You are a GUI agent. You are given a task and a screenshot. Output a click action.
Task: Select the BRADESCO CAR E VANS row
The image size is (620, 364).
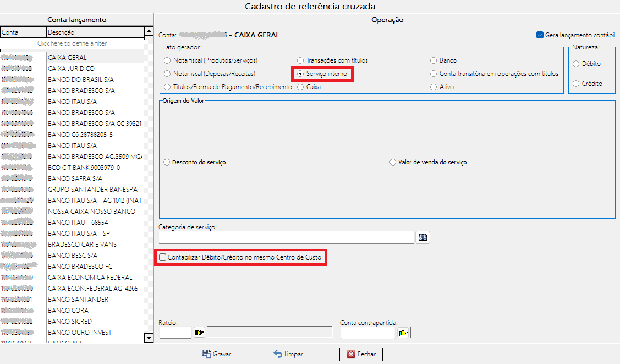click(x=72, y=245)
